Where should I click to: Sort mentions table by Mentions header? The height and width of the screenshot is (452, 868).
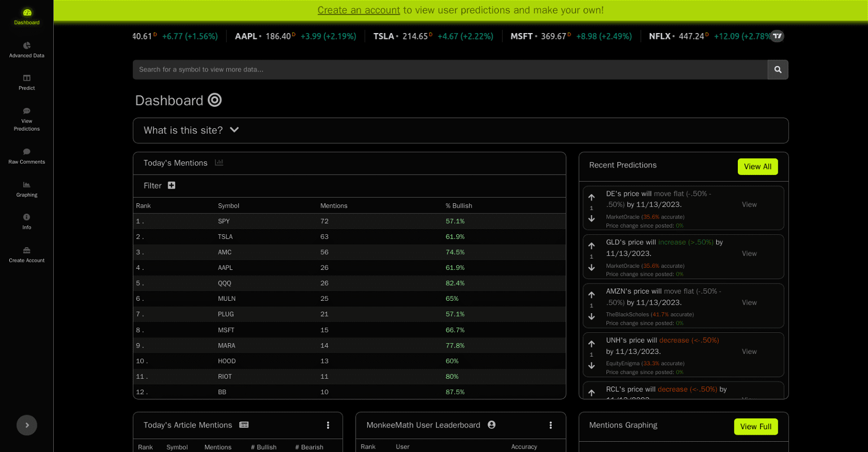point(334,206)
